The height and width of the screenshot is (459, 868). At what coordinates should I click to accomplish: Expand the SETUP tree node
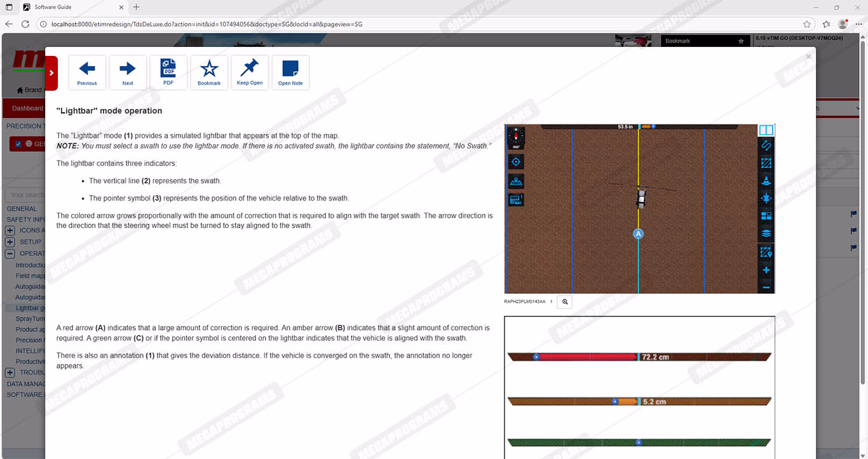(x=10, y=242)
